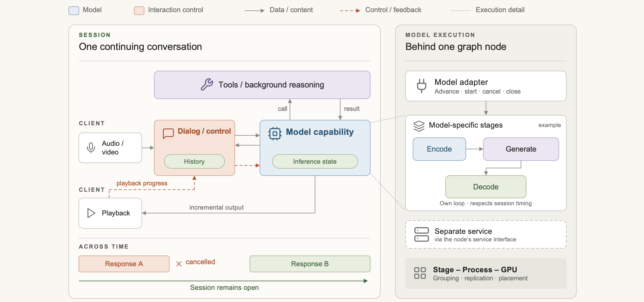Click the Tools / background reasoning label
Screen dimensions: 644x302
[x=271, y=85]
